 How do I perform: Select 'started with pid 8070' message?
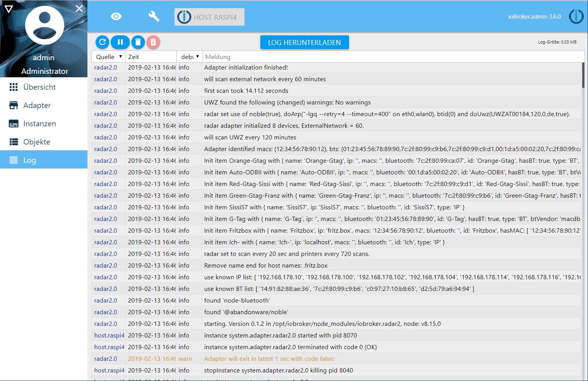tap(281, 336)
